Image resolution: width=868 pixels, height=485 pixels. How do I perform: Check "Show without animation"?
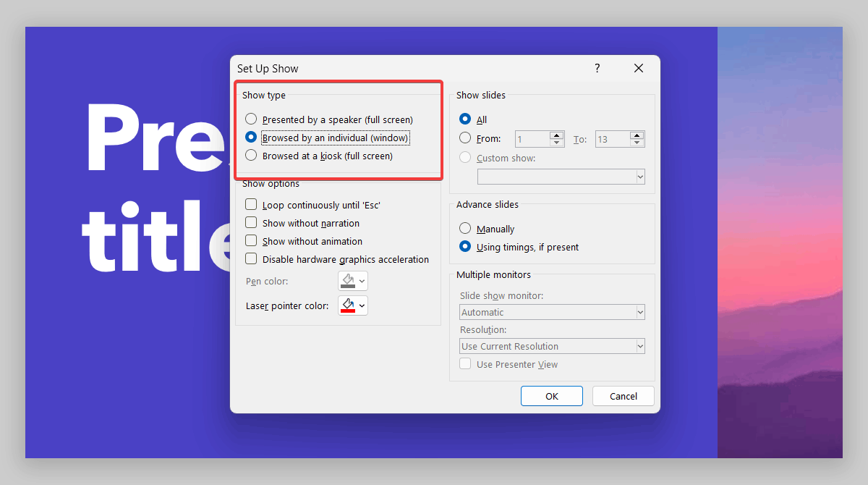tap(251, 240)
